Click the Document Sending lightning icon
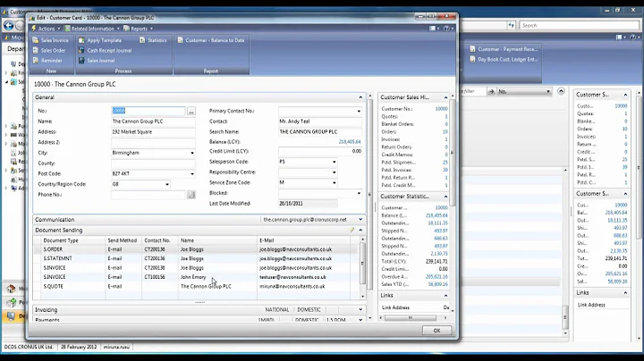644x361 pixels. pos(352,231)
